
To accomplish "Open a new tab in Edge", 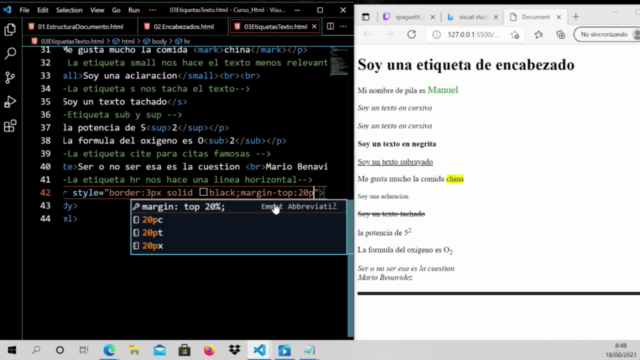I will click(576, 17).
